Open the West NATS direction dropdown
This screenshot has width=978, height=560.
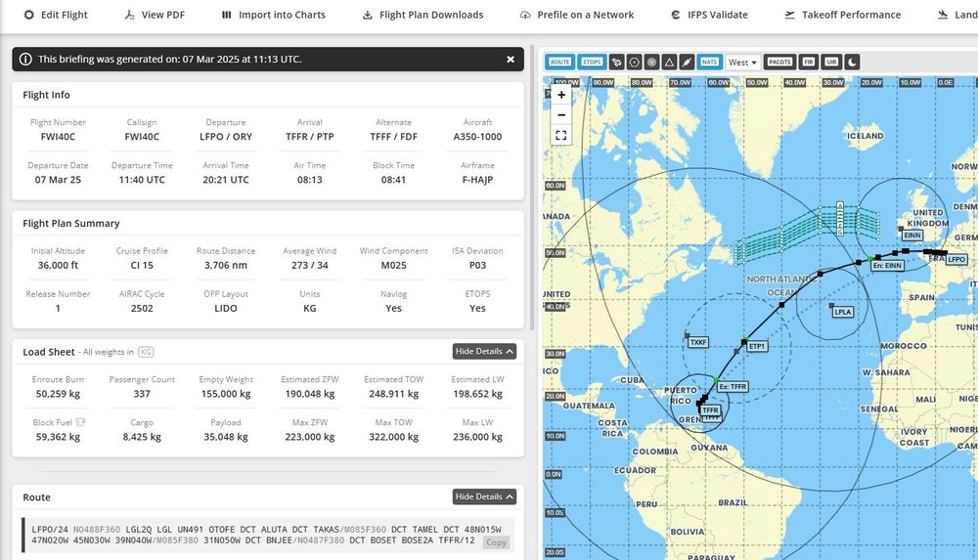coord(742,62)
